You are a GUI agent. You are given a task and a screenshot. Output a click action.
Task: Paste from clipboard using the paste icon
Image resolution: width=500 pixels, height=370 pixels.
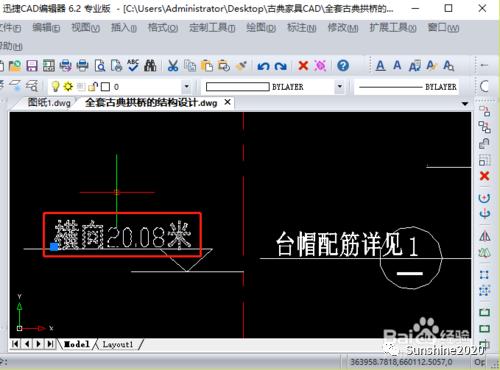pyautogui.click(x=207, y=66)
